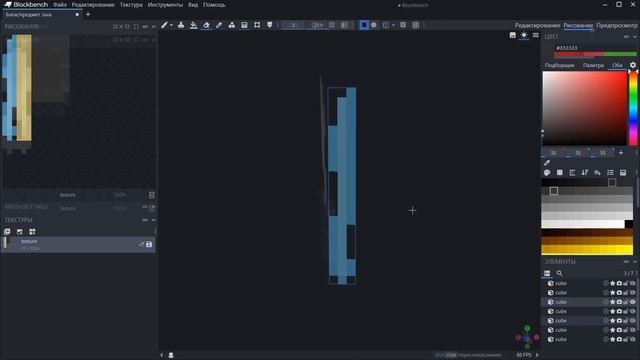Click the import texture icon
Screen dimensions: 640x360
click(x=20, y=232)
